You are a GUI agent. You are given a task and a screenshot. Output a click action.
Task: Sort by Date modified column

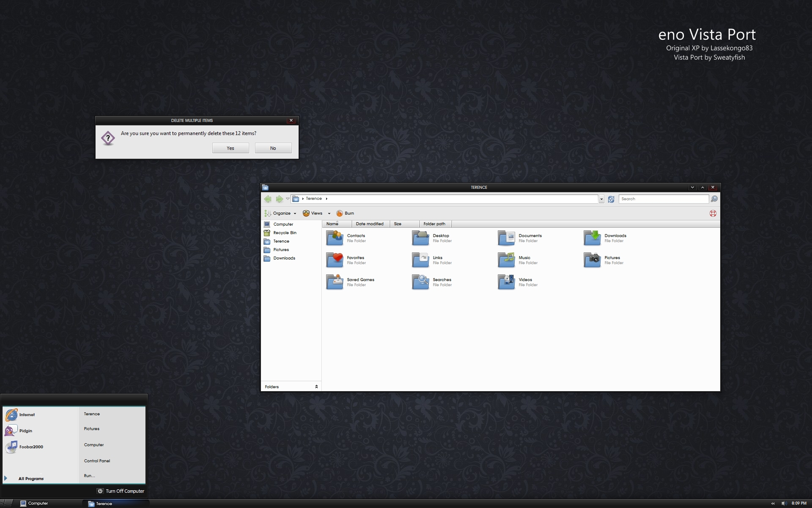[370, 224]
